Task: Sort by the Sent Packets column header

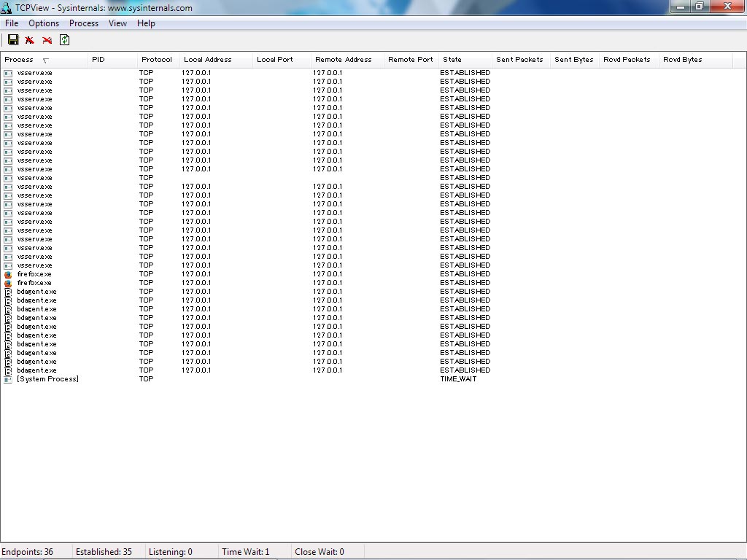Action: pyautogui.click(x=521, y=60)
